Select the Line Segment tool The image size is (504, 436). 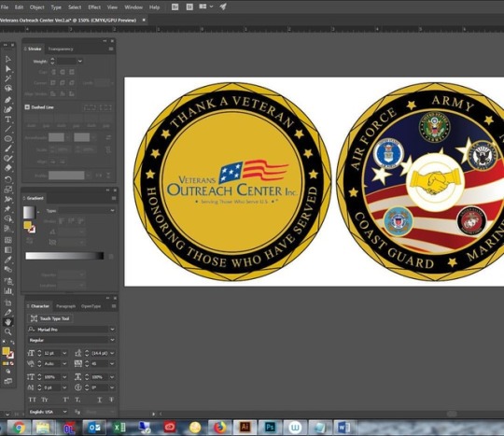coord(8,129)
